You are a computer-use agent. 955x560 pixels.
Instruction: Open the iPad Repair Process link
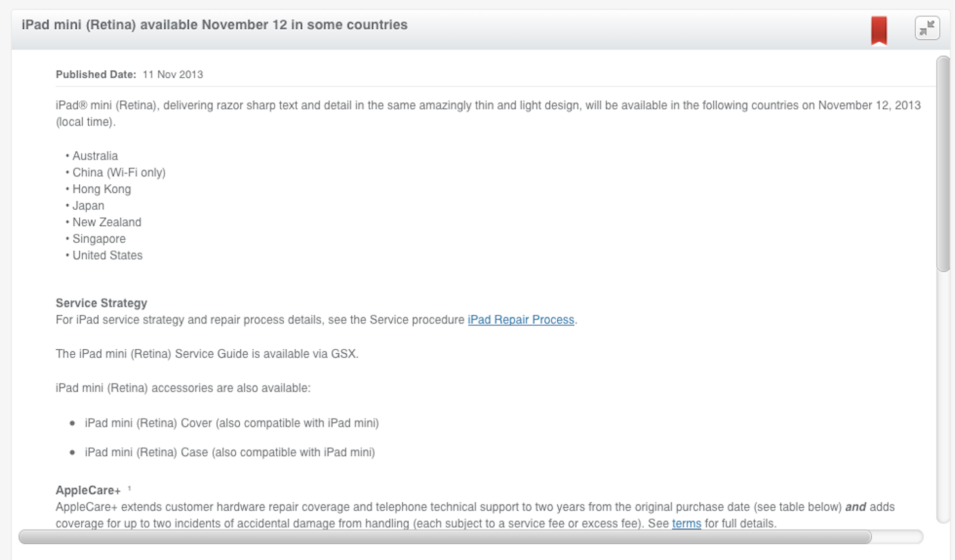tap(521, 320)
